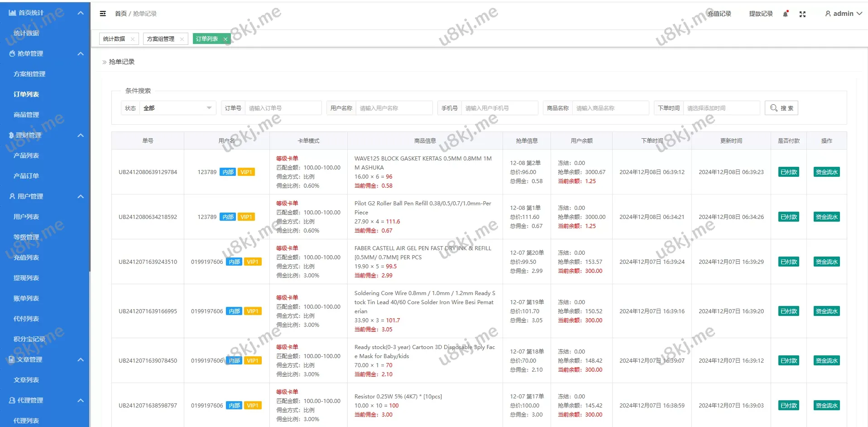This screenshot has height=427, width=868.
Task: Open 商品管理 in the sidebar
Action: [x=26, y=115]
